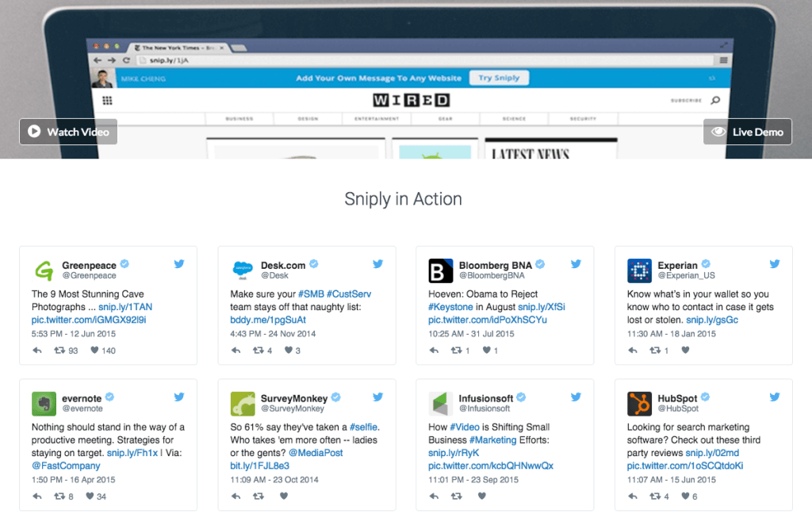Reply to the Greenpeace tweet
Screen dimensions: 812x522
click(37, 351)
